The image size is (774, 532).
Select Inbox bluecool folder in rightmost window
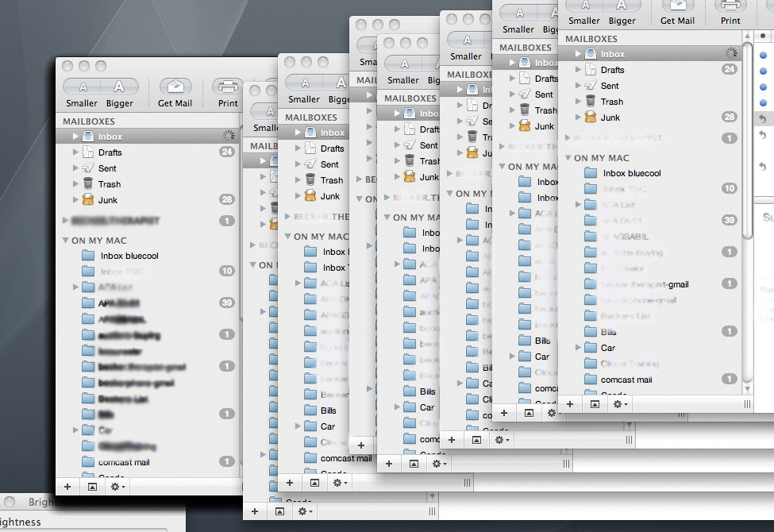[631, 173]
